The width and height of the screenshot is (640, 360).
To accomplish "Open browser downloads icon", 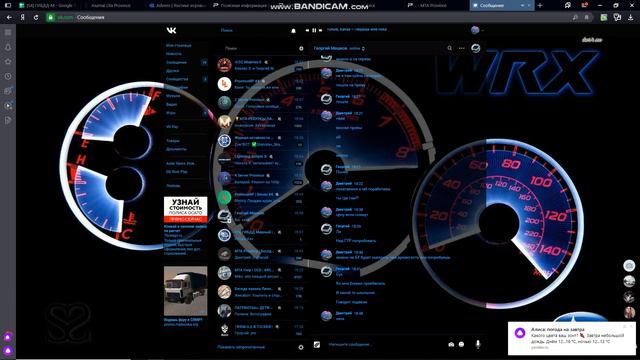I will click(x=631, y=18).
